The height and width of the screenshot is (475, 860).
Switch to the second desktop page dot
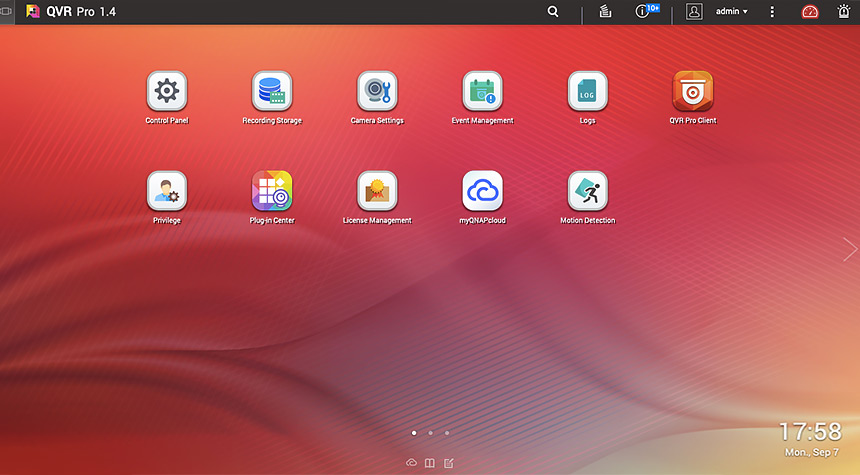430,433
